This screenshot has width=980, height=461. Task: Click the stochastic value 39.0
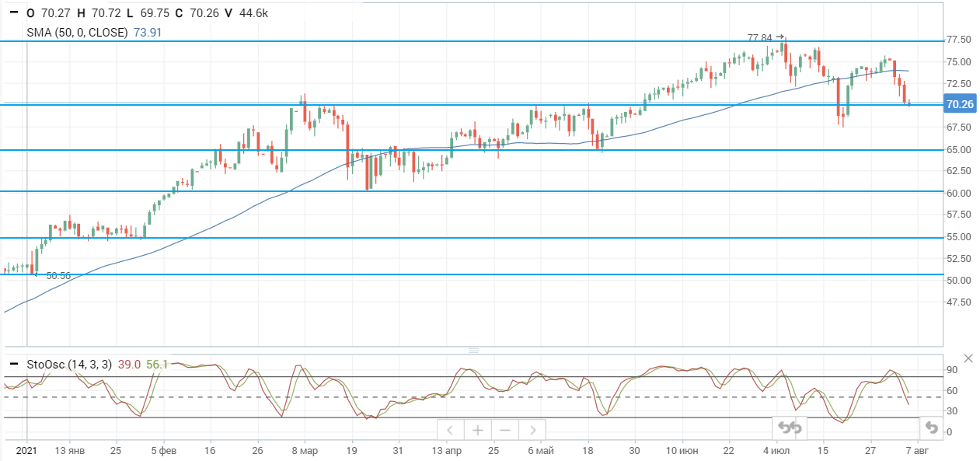tap(129, 364)
